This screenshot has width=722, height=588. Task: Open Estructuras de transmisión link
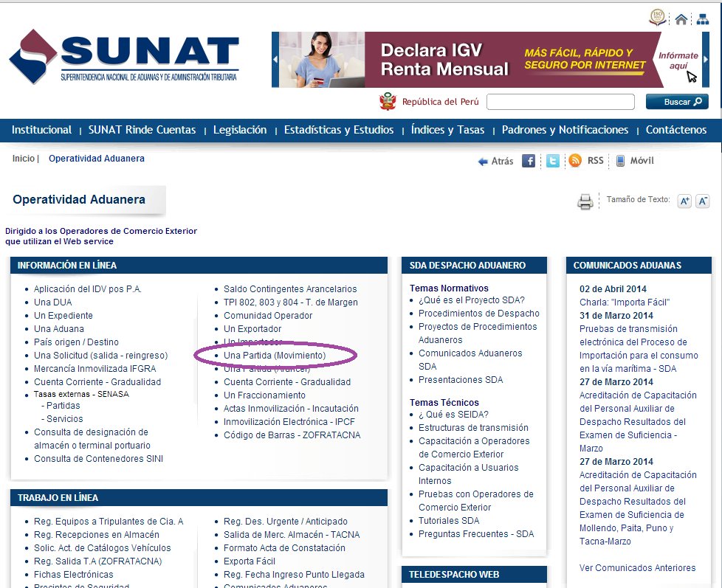[x=473, y=427]
